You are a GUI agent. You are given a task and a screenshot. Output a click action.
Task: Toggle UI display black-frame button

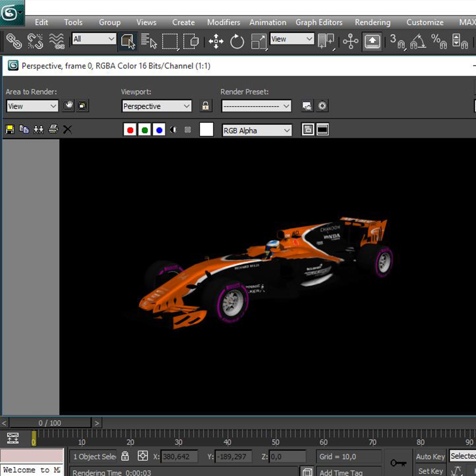(323, 130)
